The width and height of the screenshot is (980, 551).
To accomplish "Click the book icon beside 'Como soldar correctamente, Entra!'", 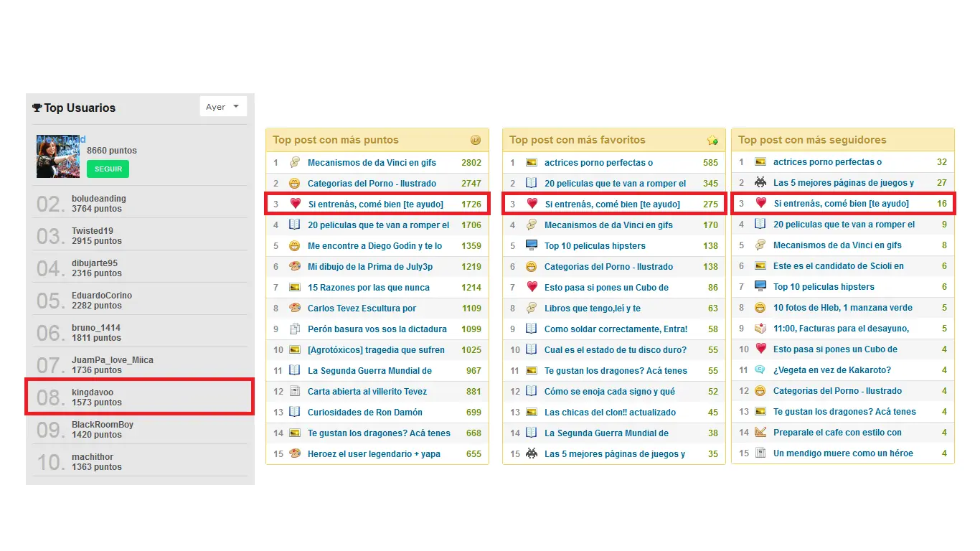I will point(531,329).
